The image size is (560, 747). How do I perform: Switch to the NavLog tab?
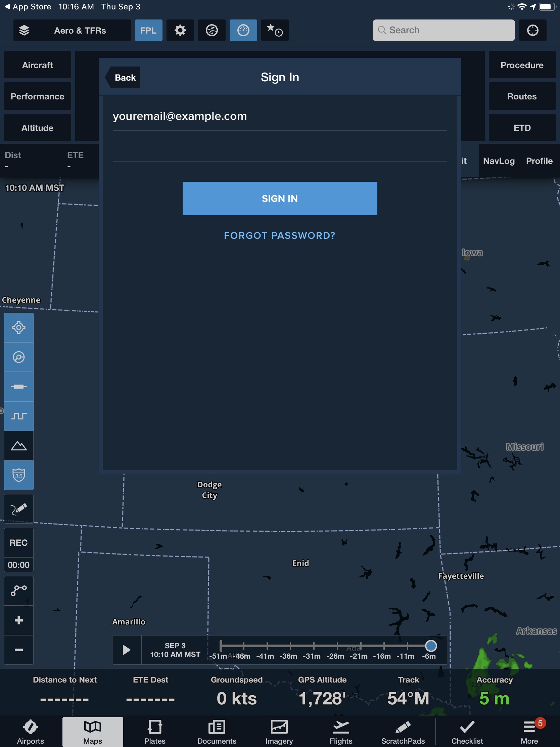tap(499, 161)
